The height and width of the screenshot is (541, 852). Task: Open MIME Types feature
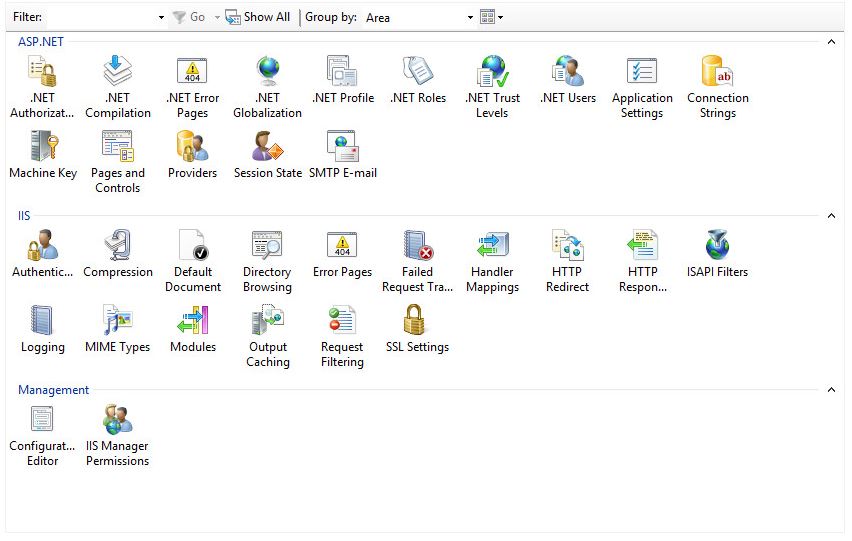pos(117,329)
